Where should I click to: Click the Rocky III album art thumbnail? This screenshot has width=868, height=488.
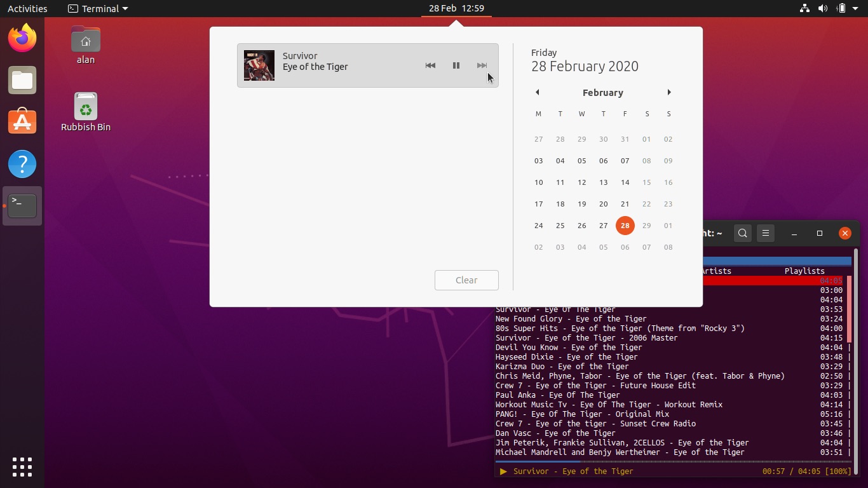tap(259, 65)
